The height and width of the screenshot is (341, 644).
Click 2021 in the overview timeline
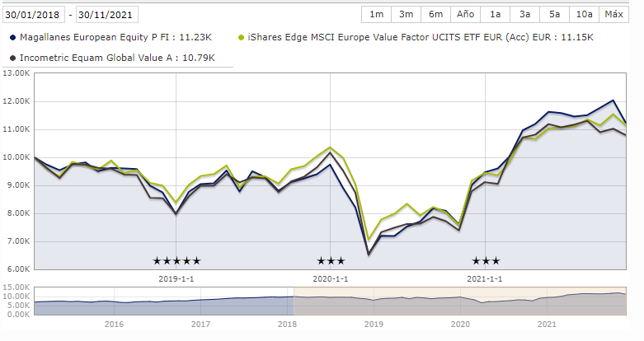[x=547, y=325]
